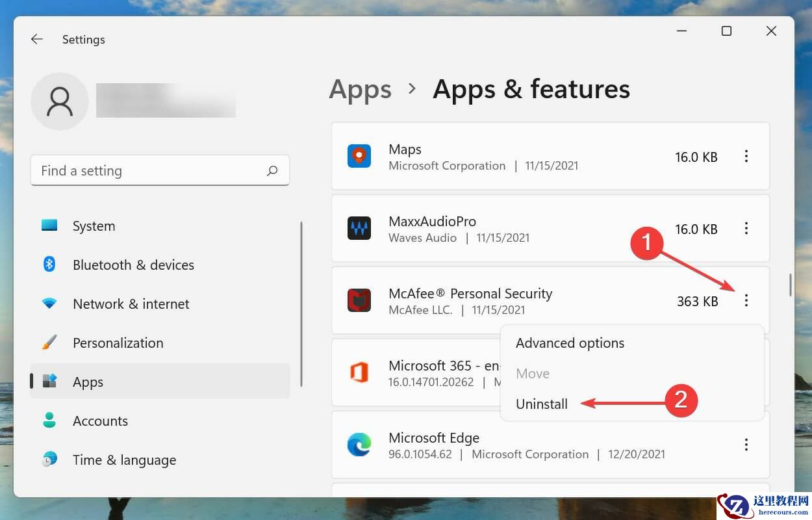The width and height of the screenshot is (812, 520).
Task: Click the MaxxAudioPro app icon
Action: pyautogui.click(x=359, y=229)
